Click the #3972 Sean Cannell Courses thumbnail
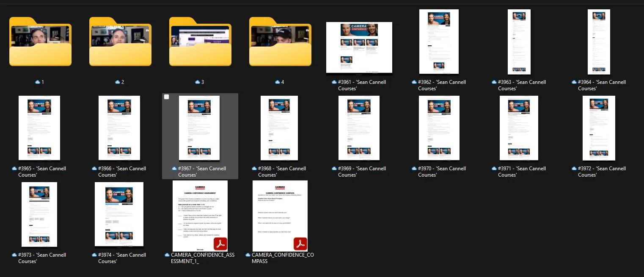 pyautogui.click(x=599, y=128)
